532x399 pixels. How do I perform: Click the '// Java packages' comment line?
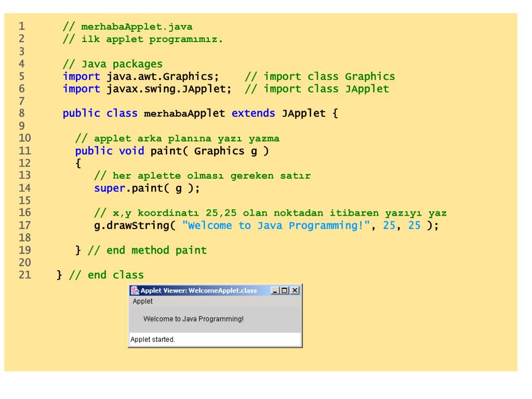coord(113,64)
